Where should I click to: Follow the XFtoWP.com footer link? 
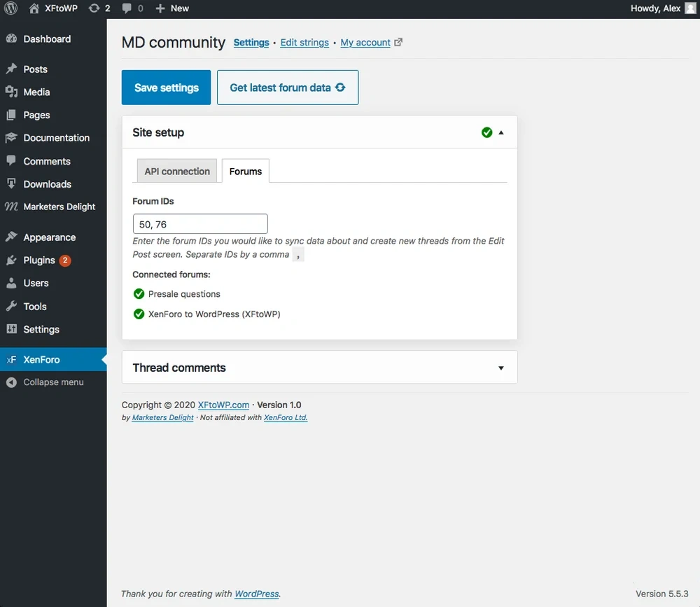tap(223, 405)
